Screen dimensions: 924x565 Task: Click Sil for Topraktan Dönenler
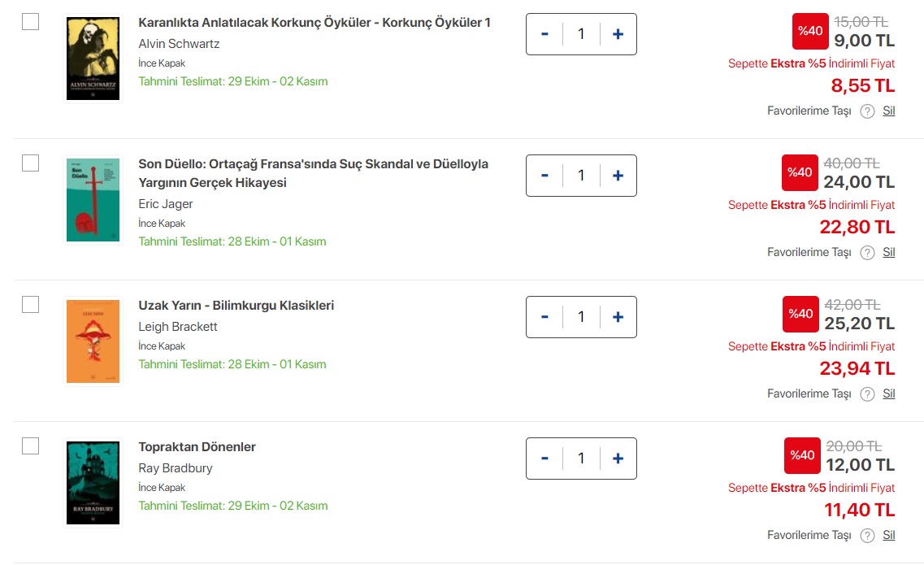889,535
